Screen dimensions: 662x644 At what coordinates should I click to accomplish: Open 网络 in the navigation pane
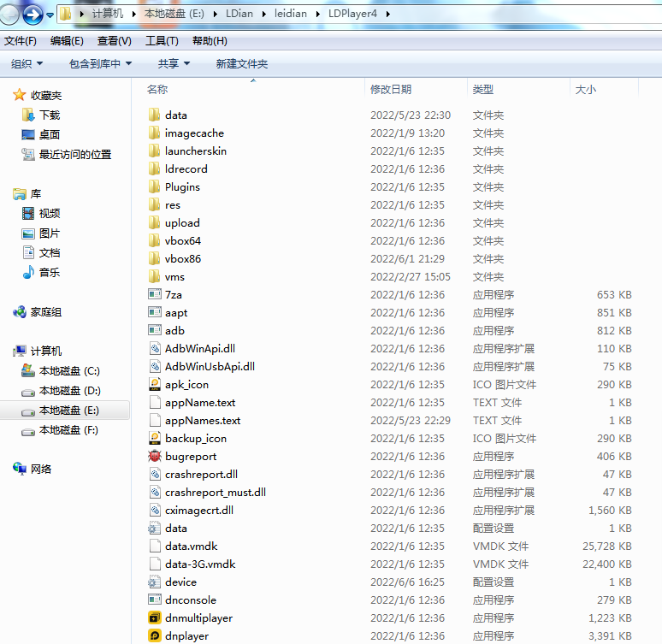coord(41,469)
